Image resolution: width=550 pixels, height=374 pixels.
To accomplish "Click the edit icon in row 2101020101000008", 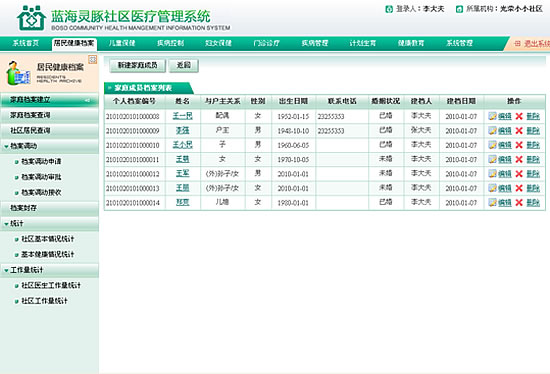I will coord(492,116).
